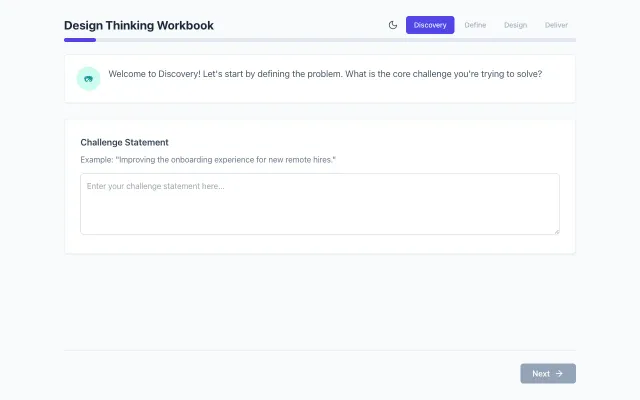Click the robot assistant avatar icon
The height and width of the screenshot is (400, 640).
click(x=89, y=79)
